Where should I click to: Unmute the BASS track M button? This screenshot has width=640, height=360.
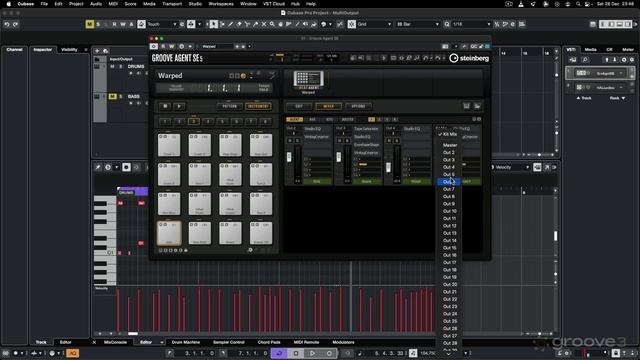[x=112, y=96]
